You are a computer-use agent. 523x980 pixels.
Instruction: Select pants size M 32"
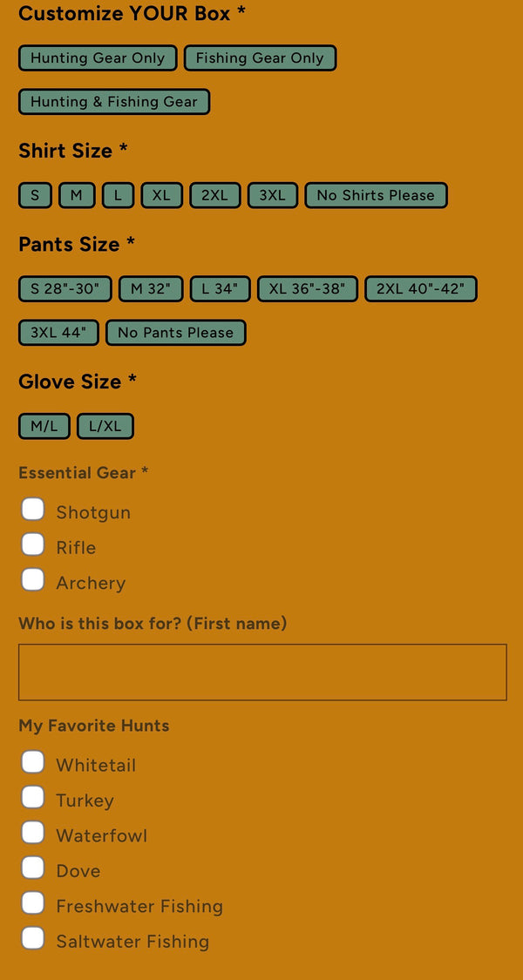click(151, 289)
